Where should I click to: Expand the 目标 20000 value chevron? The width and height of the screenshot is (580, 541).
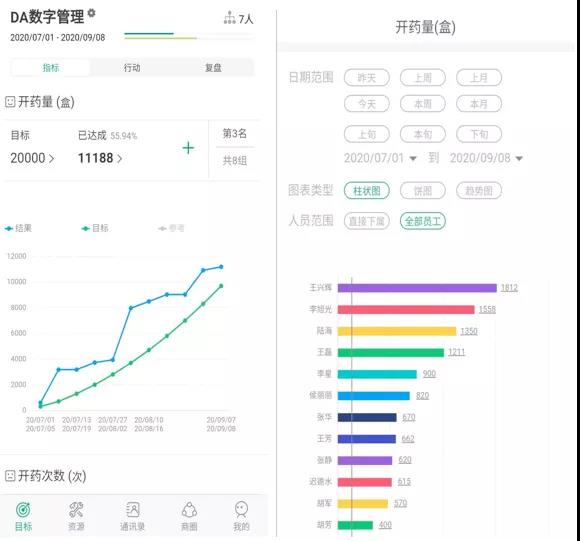(x=51, y=159)
